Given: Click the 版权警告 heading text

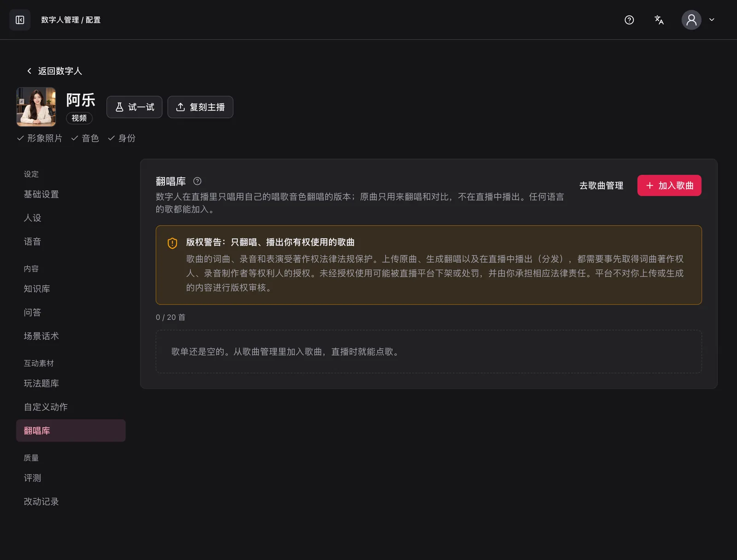Looking at the screenshot, I should (x=270, y=242).
